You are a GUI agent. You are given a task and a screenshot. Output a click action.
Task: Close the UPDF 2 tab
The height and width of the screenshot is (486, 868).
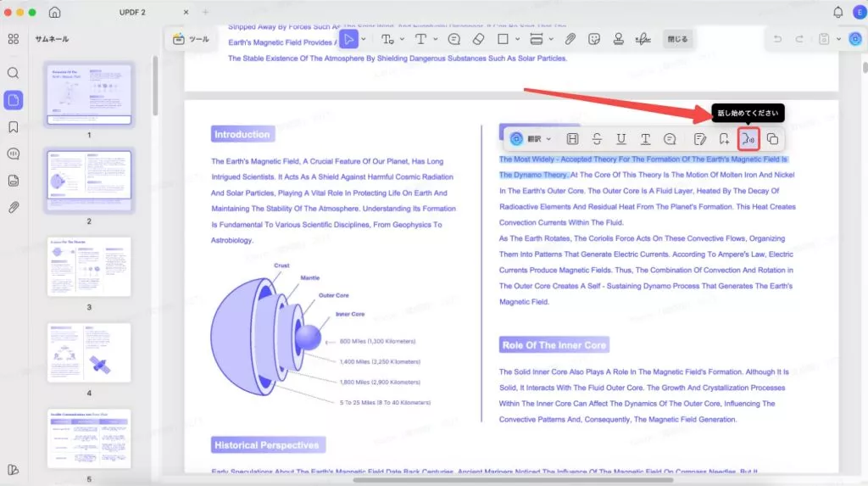coord(186,12)
